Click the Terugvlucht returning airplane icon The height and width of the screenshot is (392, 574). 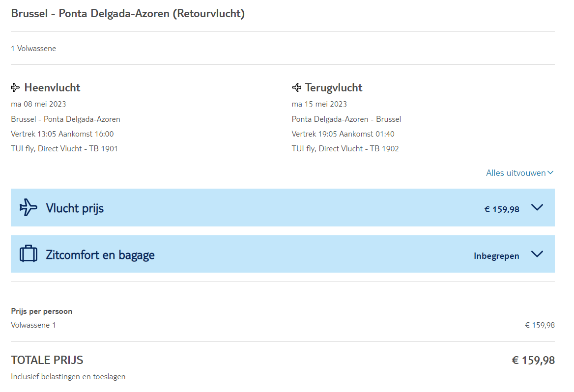296,88
